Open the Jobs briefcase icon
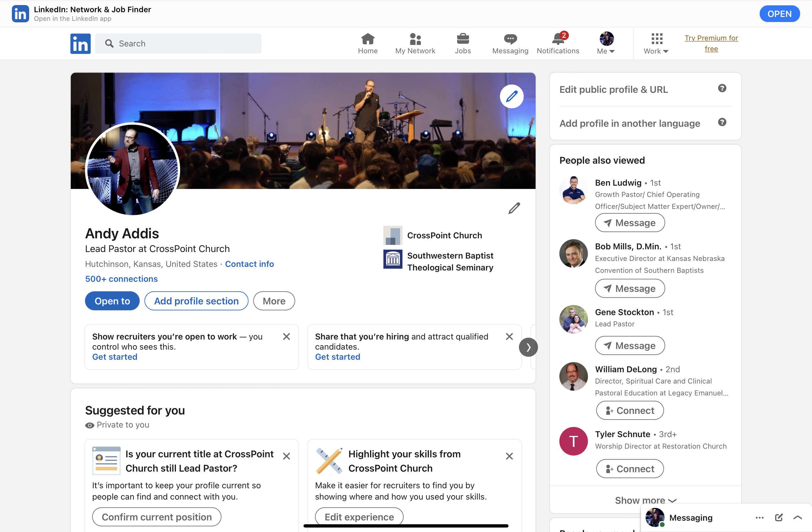 (463, 39)
